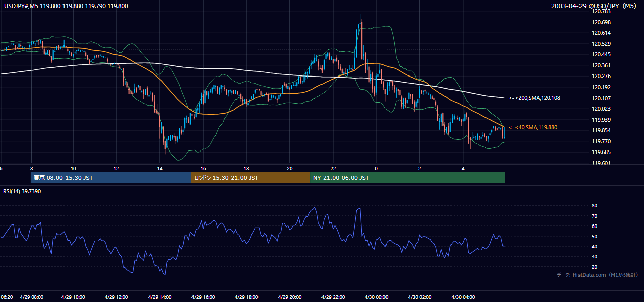Click the 40 SMA label reading 119.880
This screenshot has width=644, height=302.
click(x=533, y=127)
